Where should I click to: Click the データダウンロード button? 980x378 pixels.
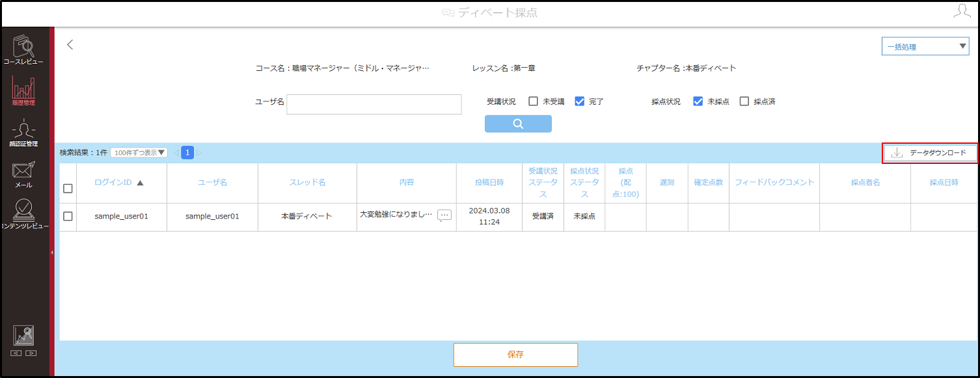[931, 153]
